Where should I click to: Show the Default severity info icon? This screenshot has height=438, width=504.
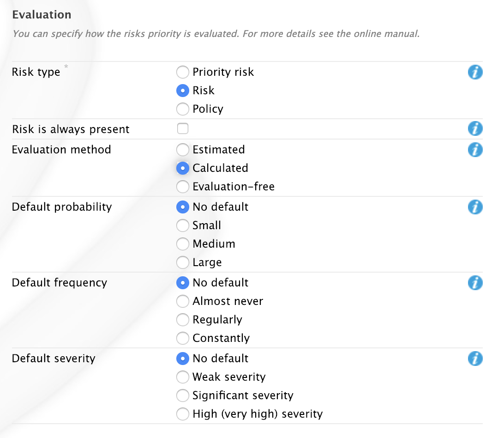click(x=475, y=359)
